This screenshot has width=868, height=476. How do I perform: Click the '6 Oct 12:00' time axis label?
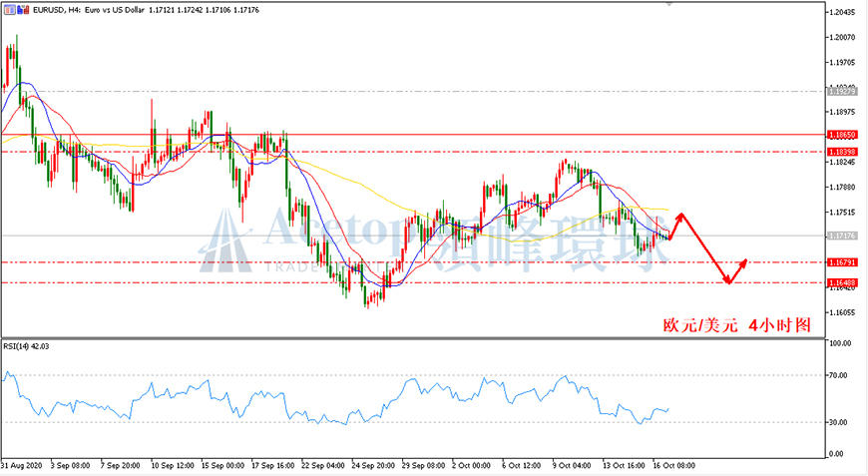[522, 465]
